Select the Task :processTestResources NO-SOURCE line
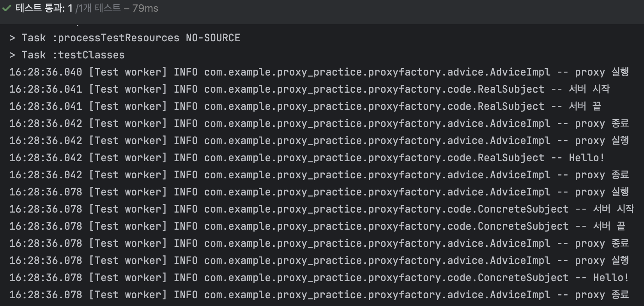Image resolution: width=644 pixels, height=306 pixels. coord(125,37)
